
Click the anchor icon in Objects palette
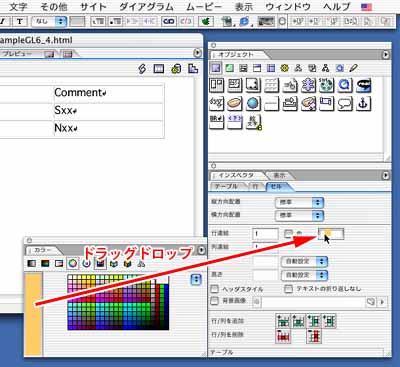[x=363, y=104]
